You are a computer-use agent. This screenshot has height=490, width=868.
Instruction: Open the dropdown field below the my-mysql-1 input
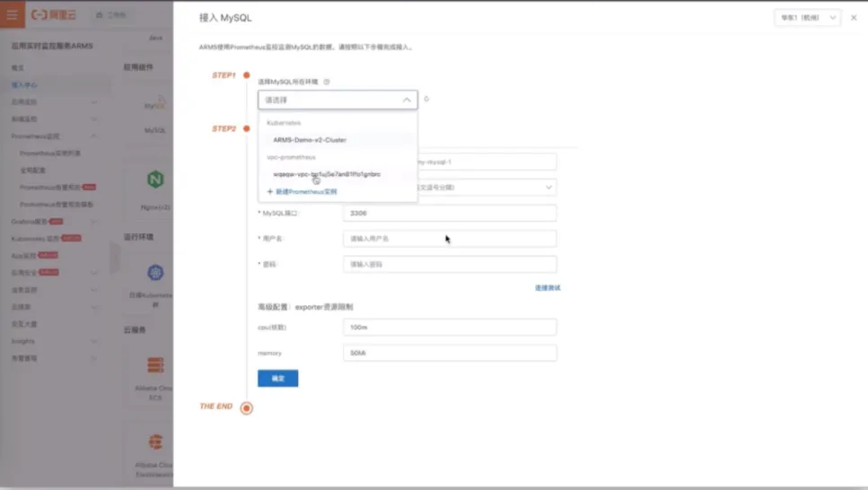coord(486,188)
